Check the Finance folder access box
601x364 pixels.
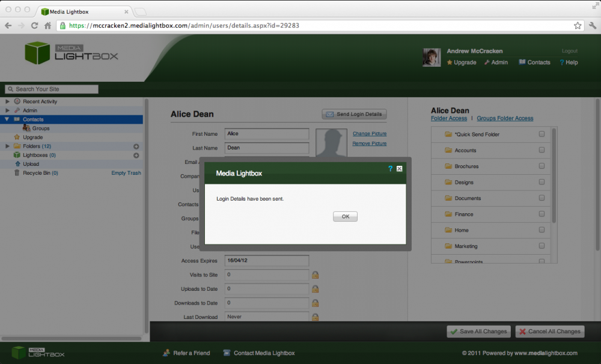pyautogui.click(x=542, y=214)
